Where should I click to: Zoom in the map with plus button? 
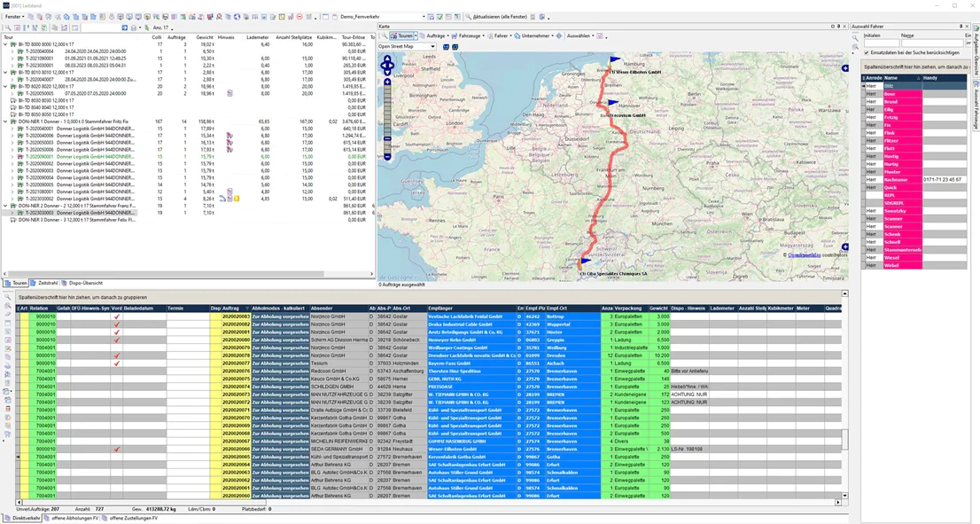pos(387,83)
